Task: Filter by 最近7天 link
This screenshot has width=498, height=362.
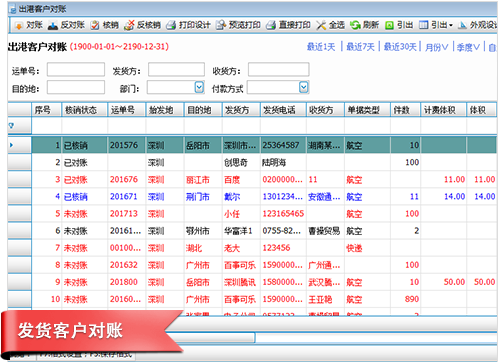Action: tap(360, 47)
